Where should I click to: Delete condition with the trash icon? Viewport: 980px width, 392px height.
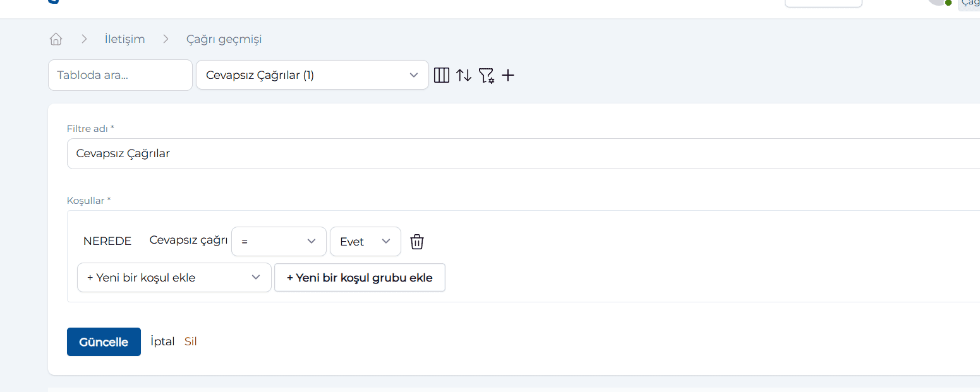tap(417, 242)
